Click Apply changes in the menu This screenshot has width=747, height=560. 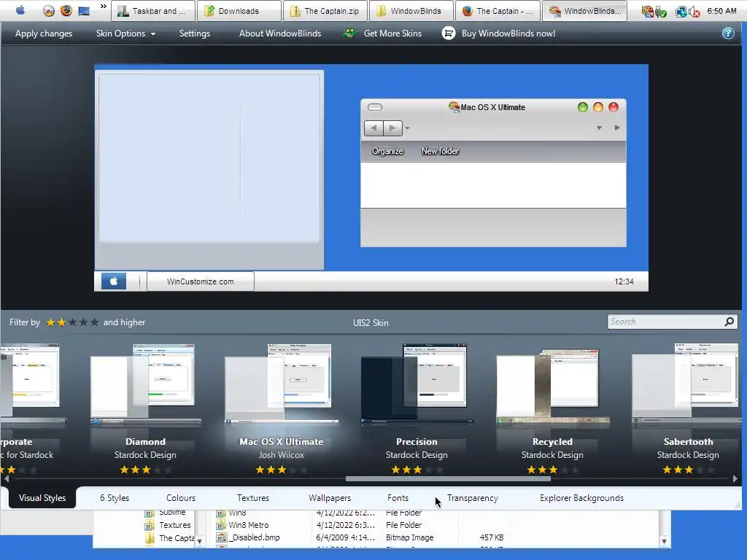pyautogui.click(x=44, y=34)
